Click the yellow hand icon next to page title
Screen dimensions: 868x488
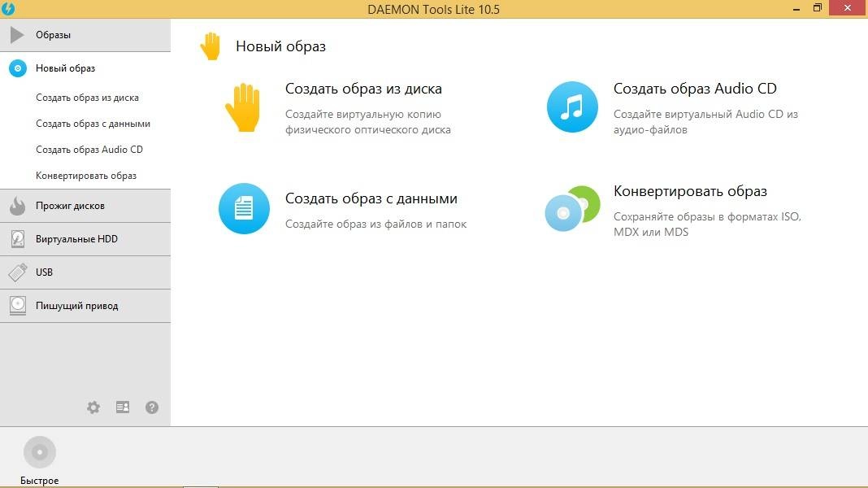(x=210, y=46)
